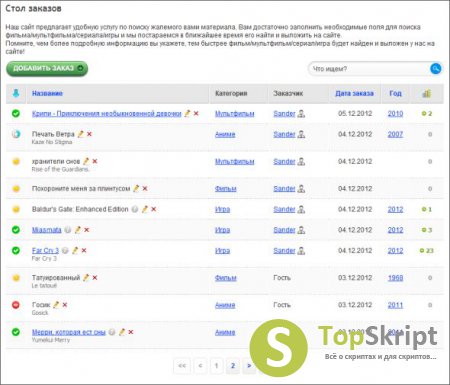Delete the Baldur's Gate order
This screenshot has width=450, height=385.
pyautogui.click(x=154, y=209)
